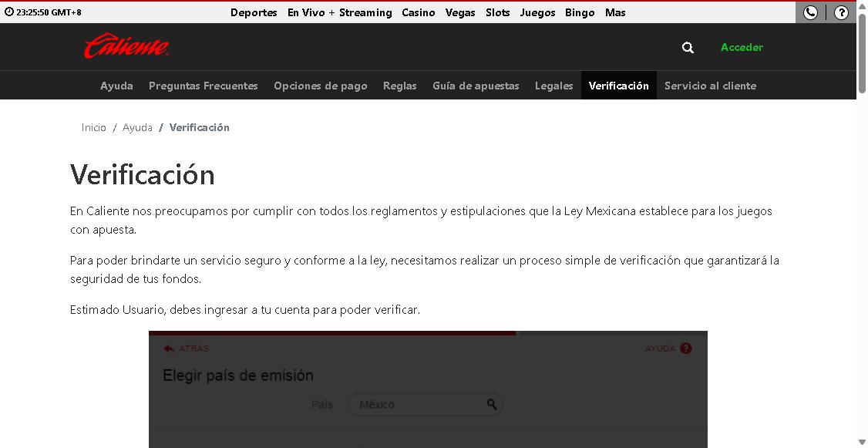868x448 pixels.
Task: Click the scrollbar down arrow
Action: click(862, 443)
